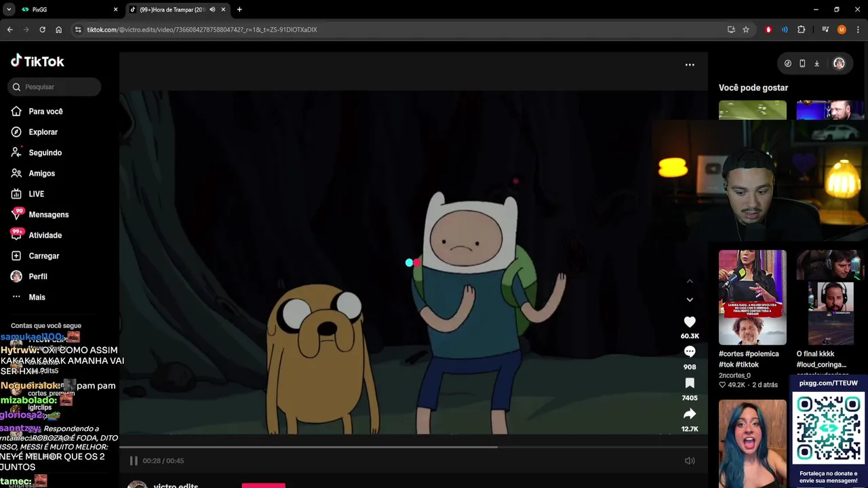
Task: Open comments with speech bubble icon
Action: [x=690, y=352]
